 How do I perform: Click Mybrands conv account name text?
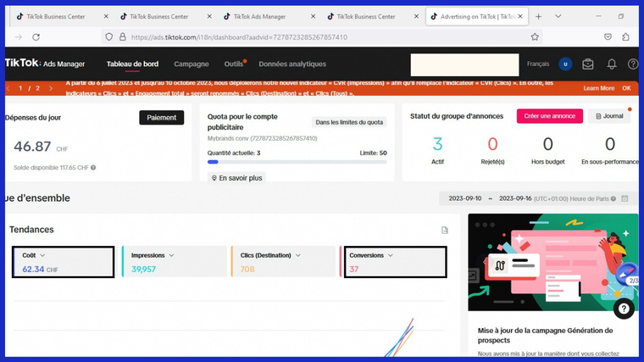point(262,138)
